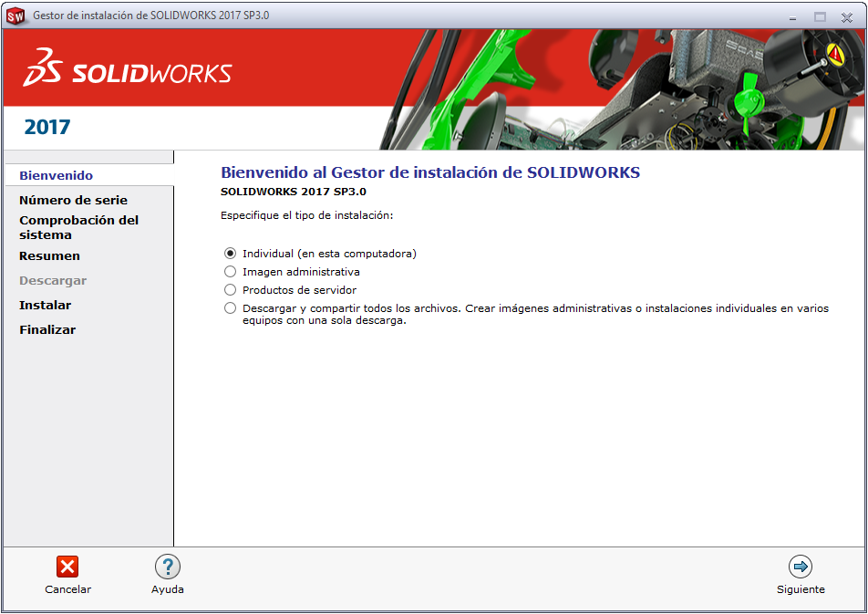Open the Número de serie step

[x=73, y=200]
